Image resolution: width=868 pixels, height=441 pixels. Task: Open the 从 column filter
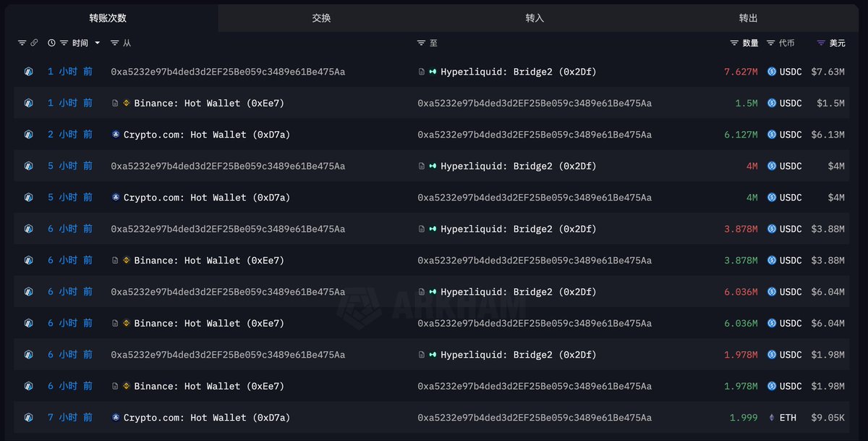coord(115,43)
